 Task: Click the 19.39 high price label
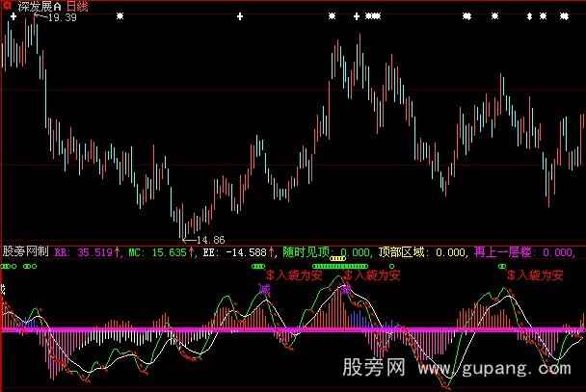(63, 17)
